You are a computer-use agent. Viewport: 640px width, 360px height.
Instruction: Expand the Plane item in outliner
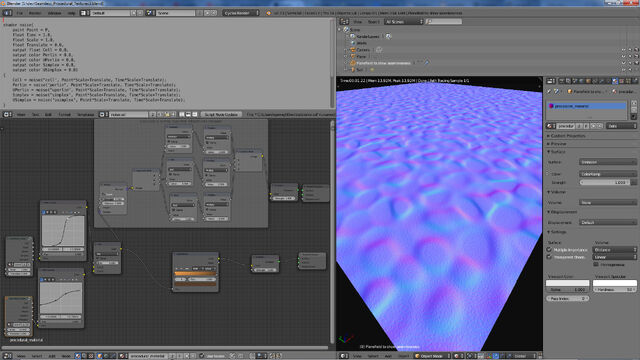pyautogui.click(x=346, y=56)
